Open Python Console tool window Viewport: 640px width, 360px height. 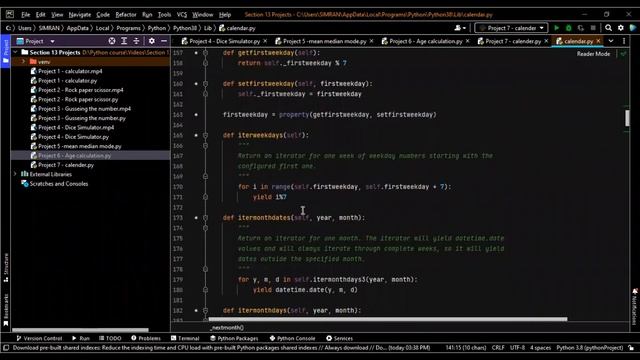tap(292, 338)
